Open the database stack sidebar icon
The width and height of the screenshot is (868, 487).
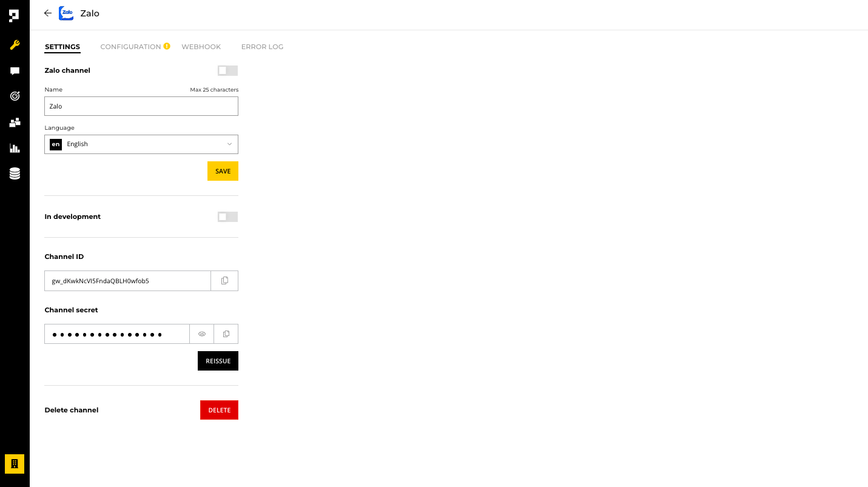pyautogui.click(x=15, y=174)
